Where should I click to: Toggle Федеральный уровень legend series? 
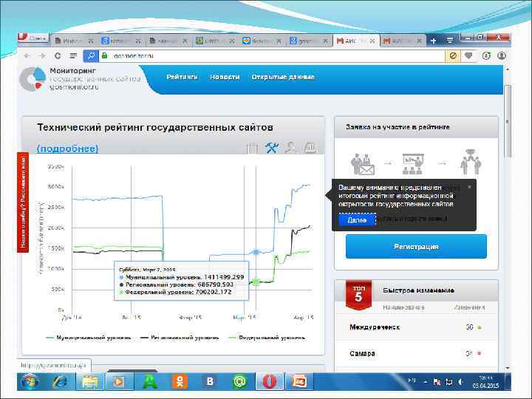coord(267,338)
